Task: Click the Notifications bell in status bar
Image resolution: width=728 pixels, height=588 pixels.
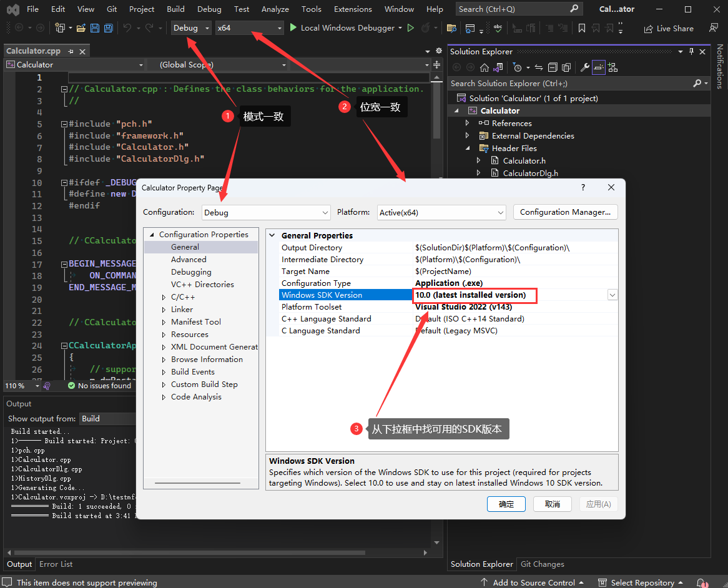Action: [x=702, y=582]
